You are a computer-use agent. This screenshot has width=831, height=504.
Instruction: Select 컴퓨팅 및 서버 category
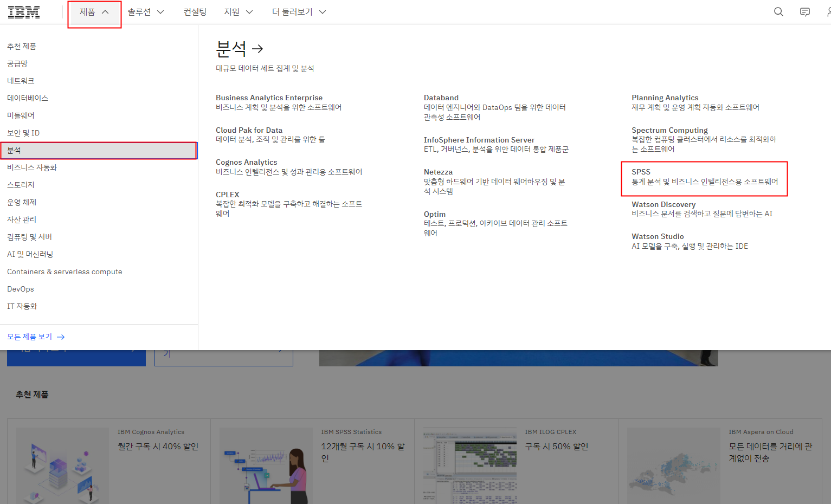(30, 237)
